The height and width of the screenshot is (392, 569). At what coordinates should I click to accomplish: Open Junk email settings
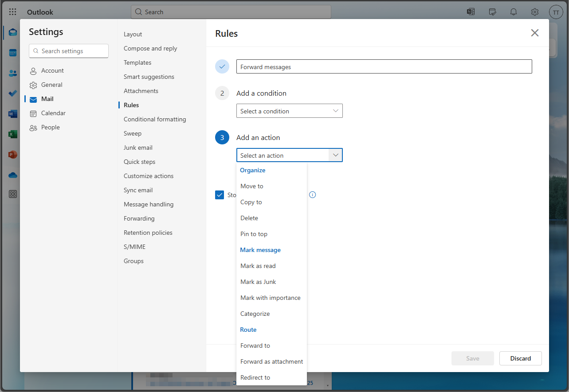click(138, 147)
